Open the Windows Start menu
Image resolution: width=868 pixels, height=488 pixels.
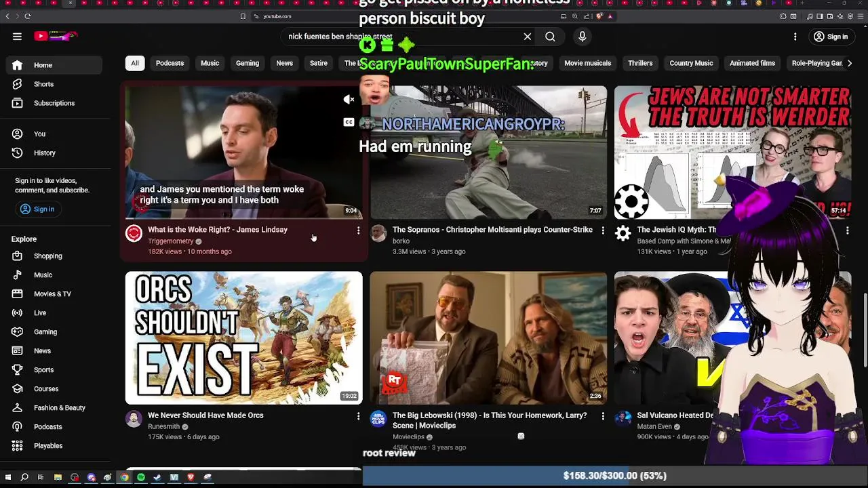pyautogui.click(x=7, y=478)
